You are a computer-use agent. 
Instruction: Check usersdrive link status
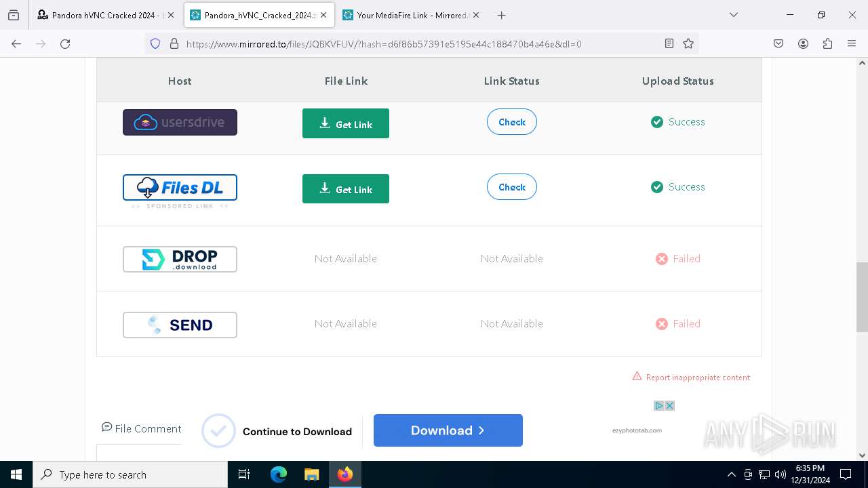tap(512, 122)
